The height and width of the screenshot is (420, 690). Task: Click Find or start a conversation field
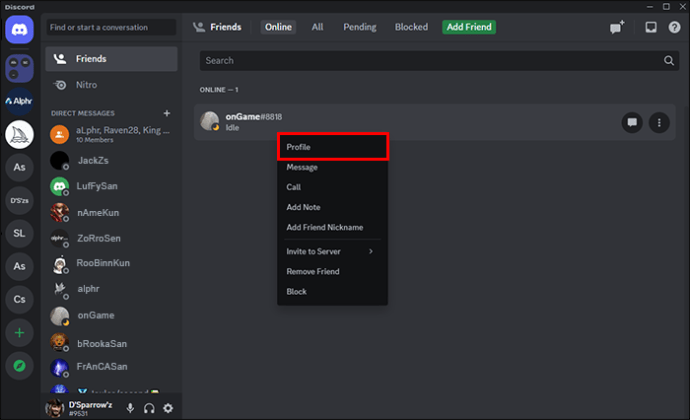click(111, 27)
